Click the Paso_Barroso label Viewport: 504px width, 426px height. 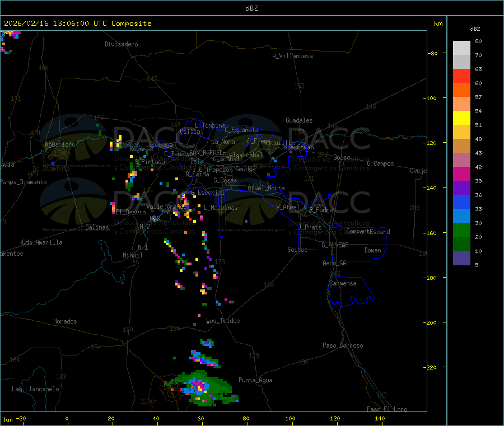(x=343, y=345)
